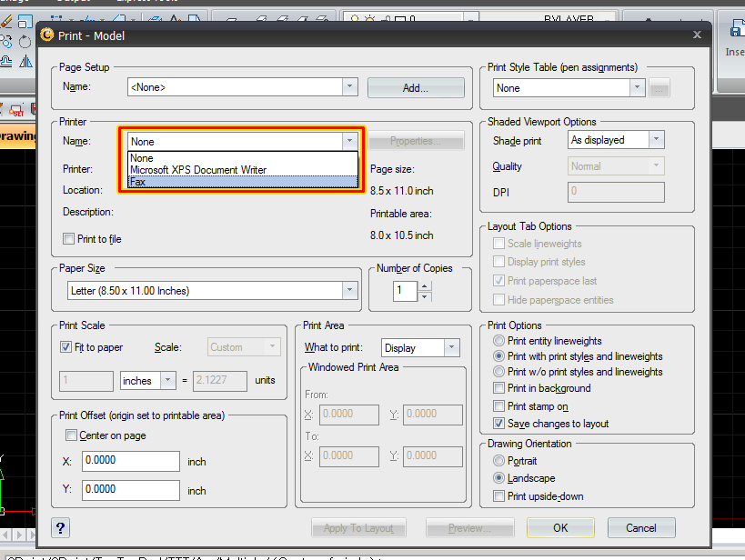The image size is (745, 560).
Task: Open the Page Setup Name dropdown
Action: pos(350,87)
